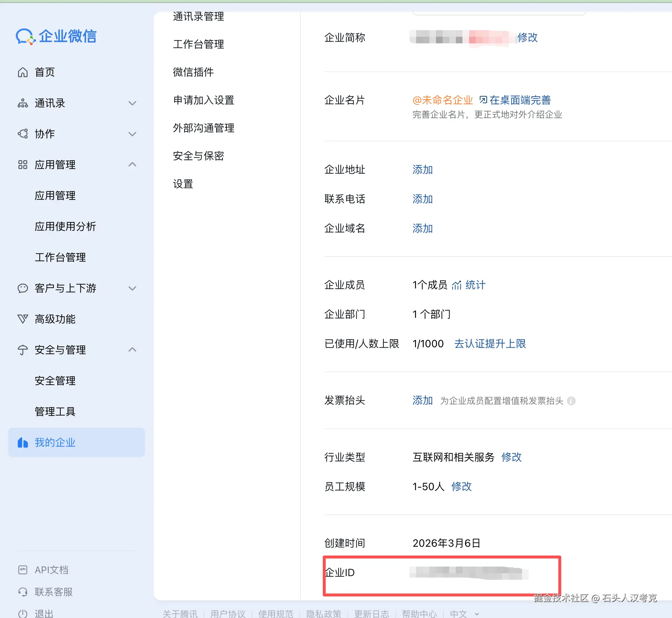Click 添加 for 企业域名
Screen dimensions: 672x618
click(x=423, y=229)
